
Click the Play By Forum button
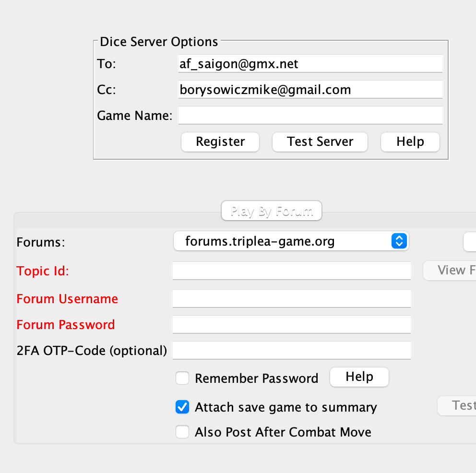(x=272, y=211)
